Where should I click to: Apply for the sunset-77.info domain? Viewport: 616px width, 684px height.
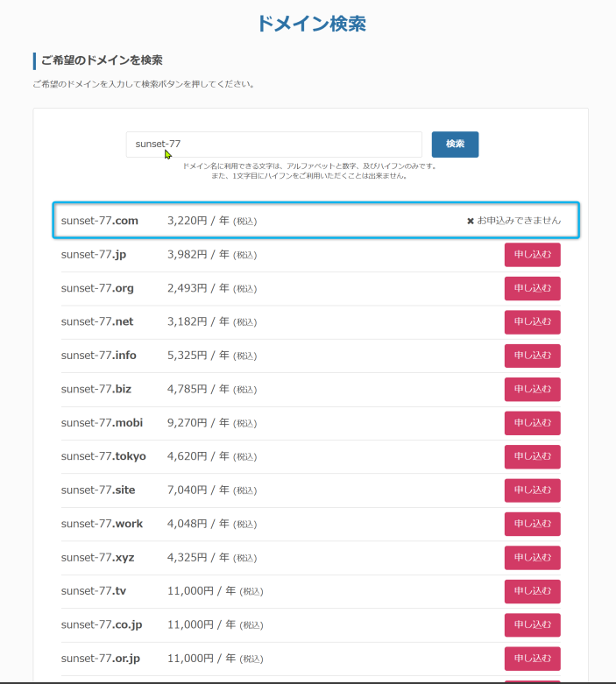click(532, 356)
